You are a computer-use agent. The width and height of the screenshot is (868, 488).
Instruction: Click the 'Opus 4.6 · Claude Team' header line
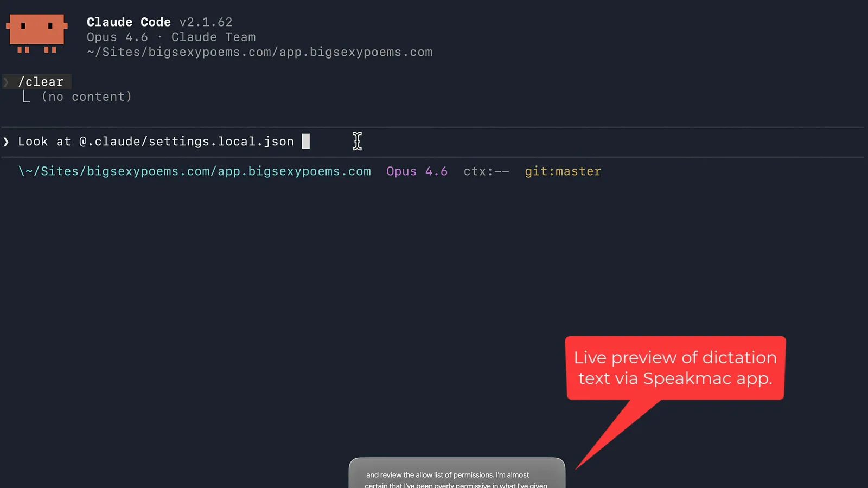[171, 37]
